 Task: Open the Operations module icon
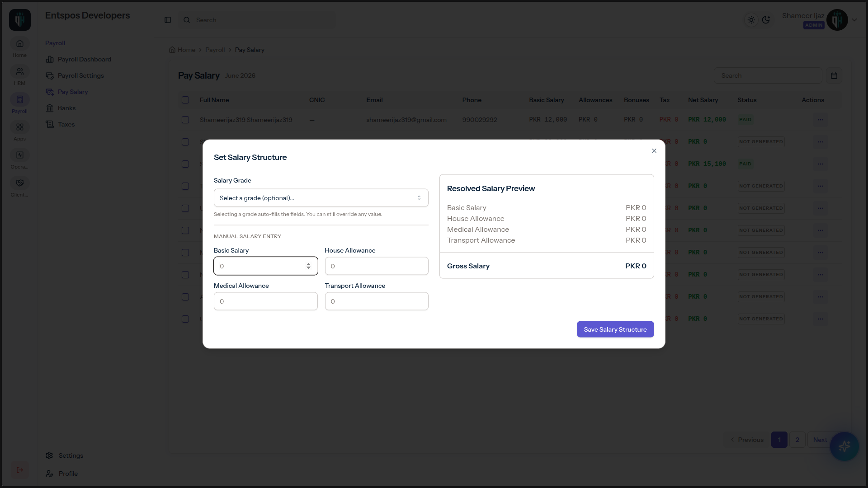click(x=20, y=155)
